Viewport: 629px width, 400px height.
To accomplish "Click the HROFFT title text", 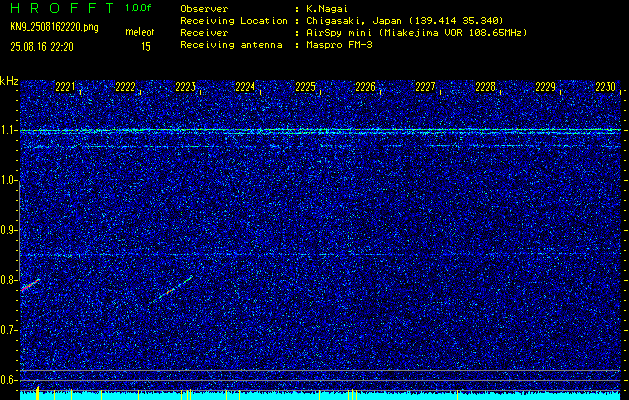I will click(x=62, y=8).
